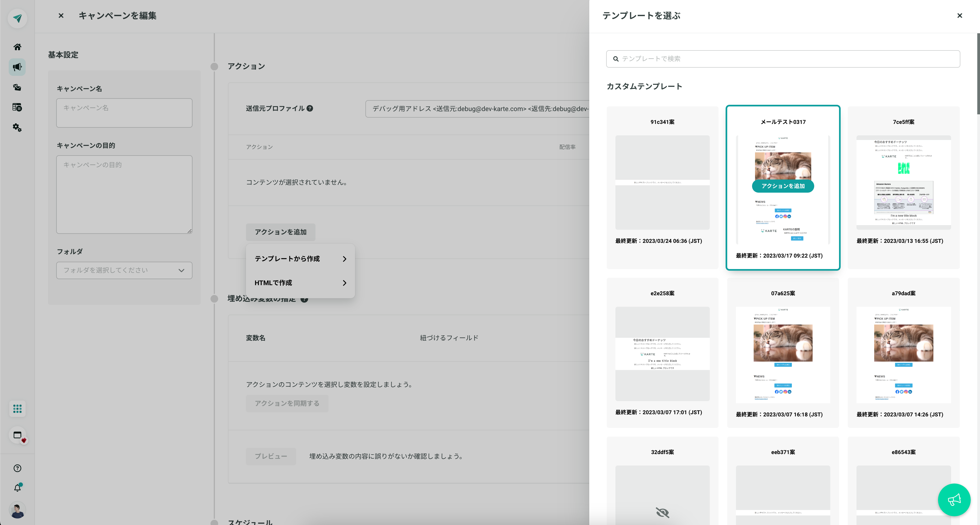980x525 pixels.
Task: Expand the フォルダ dropdown
Action: 124,270
